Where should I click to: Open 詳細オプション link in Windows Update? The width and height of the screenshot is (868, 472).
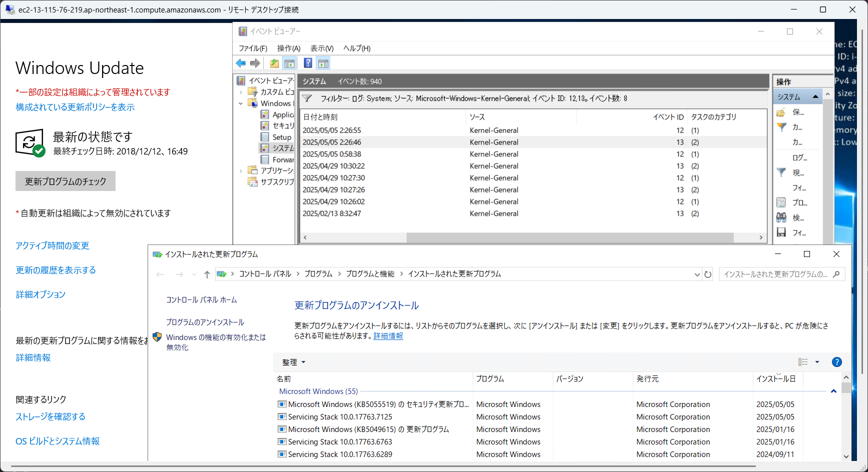click(41, 294)
